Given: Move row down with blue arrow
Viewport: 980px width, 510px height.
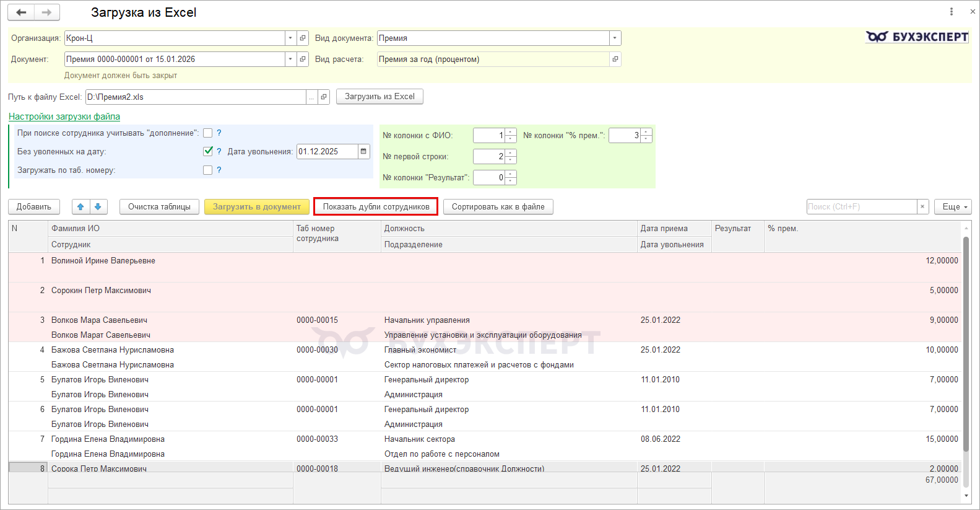Looking at the screenshot, I should 98,207.
